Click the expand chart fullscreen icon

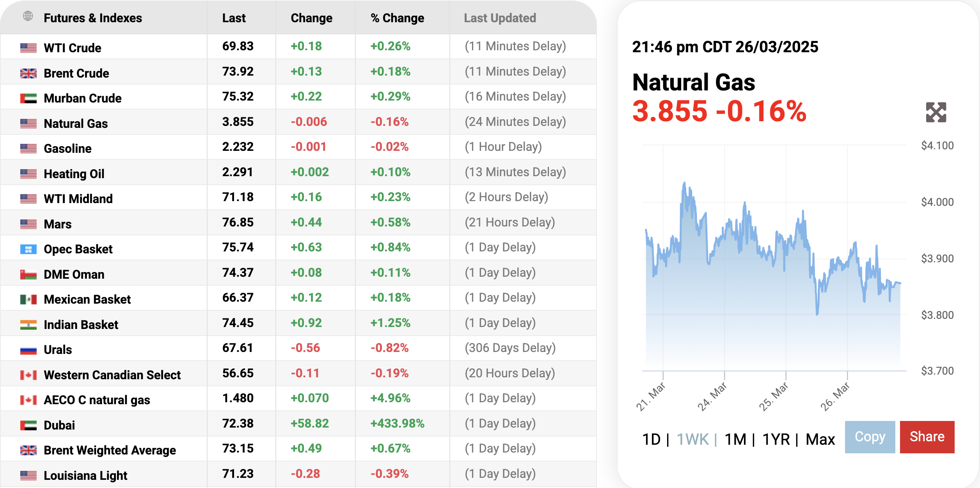click(x=936, y=112)
